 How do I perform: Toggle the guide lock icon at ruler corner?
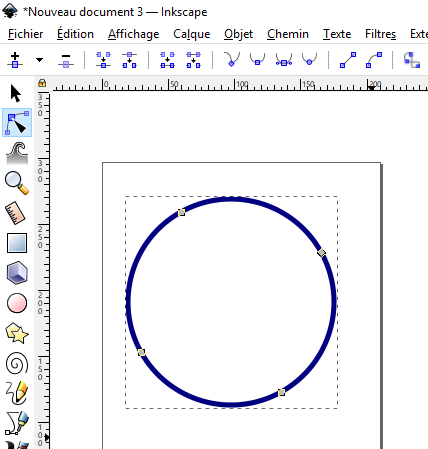coord(42,83)
